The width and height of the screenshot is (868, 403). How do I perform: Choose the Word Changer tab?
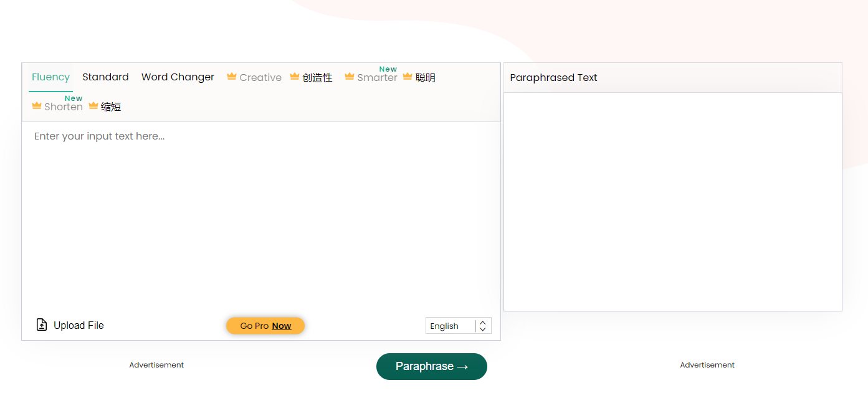click(x=178, y=77)
